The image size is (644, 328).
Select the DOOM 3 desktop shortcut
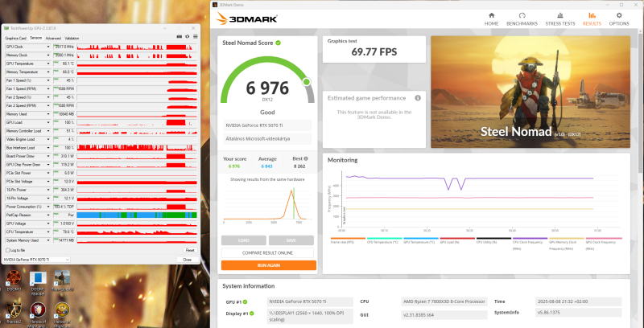pyautogui.click(x=14, y=281)
